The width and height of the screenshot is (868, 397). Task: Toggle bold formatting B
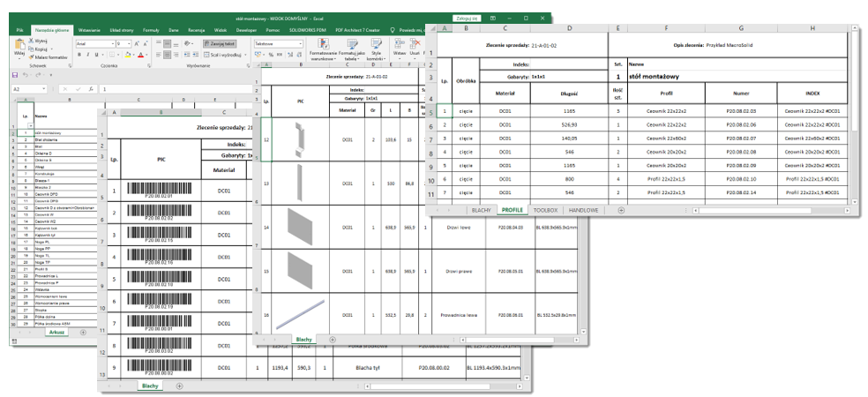pyautogui.click(x=79, y=55)
